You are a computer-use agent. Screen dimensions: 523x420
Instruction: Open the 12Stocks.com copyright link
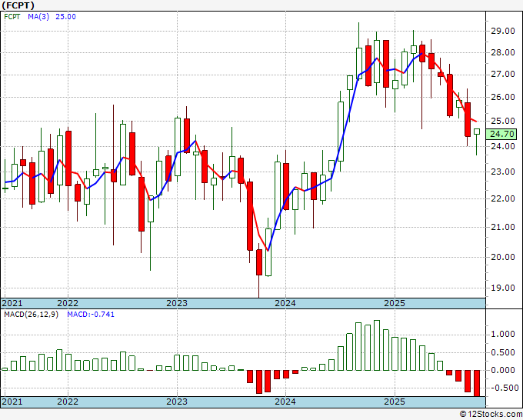point(491,415)
